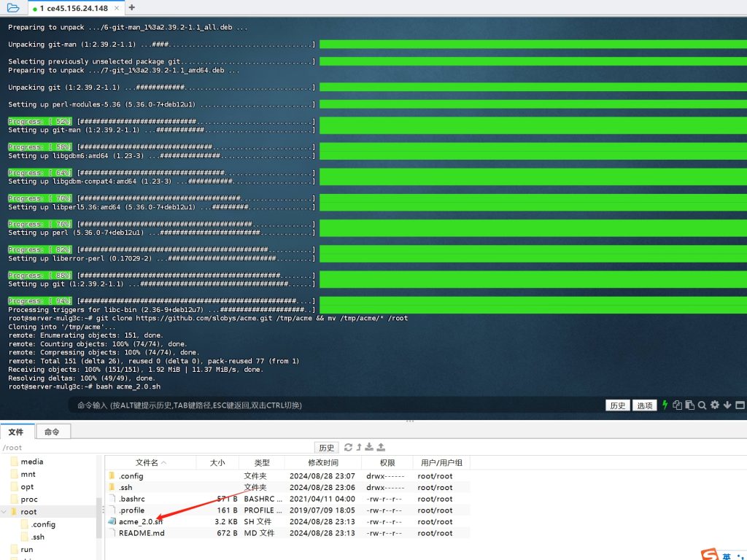This screenshot has height=560, width=747.
Task: Click the Sogou input method tray icon
Action: pos(709,554)
